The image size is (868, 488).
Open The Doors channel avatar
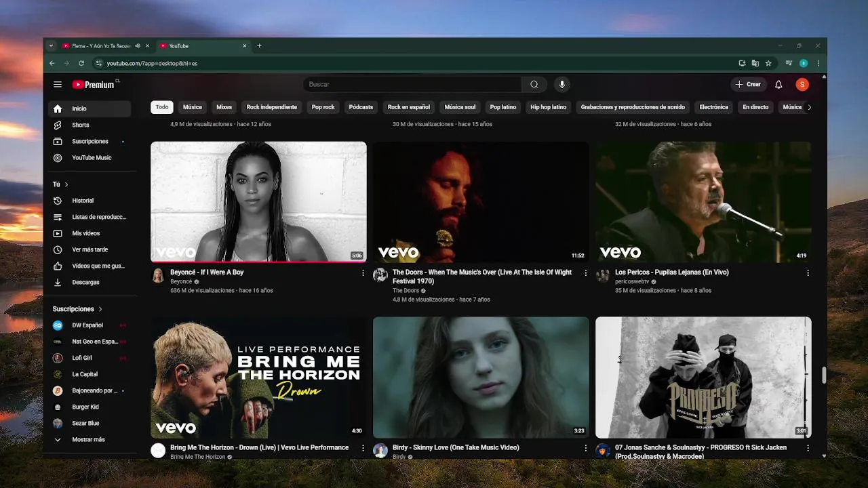(380, 275)
